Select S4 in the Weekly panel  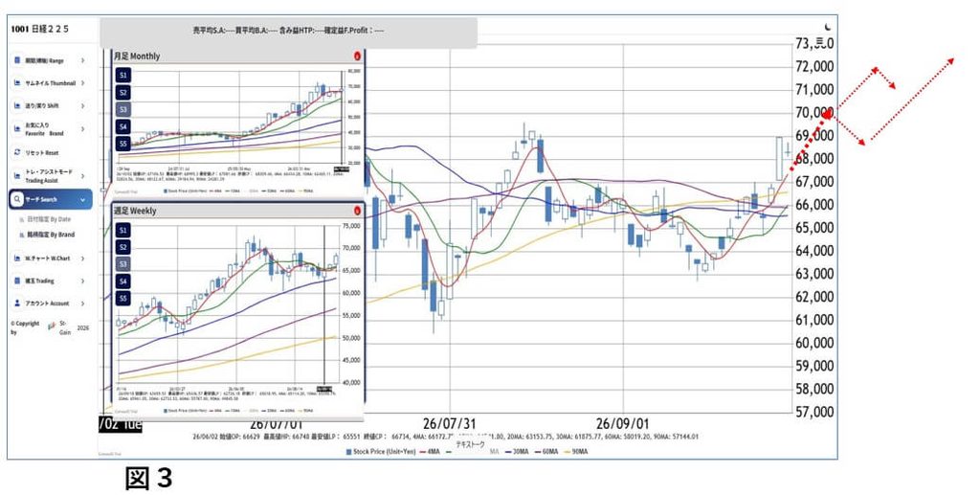pyautogui.click(x=123, y=281)
